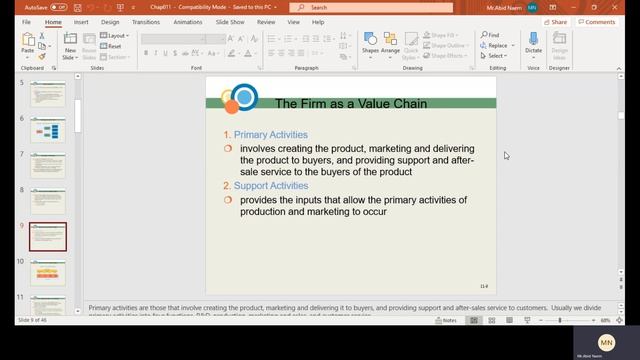Click the Share button
Screen dimensions: 640x360
point(556,22)
